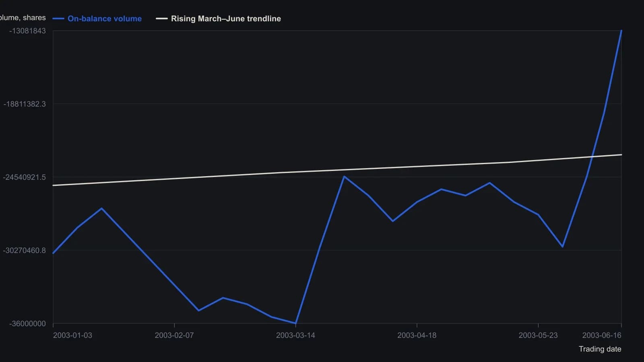The height and width of the screenshot is (362, 644).
Task: Click the Trading date axis title
Action: click(600, 349)
